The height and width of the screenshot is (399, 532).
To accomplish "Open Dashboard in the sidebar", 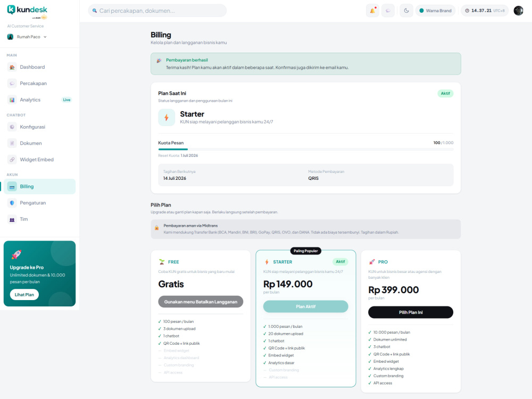I will click(x=39, y=67).
